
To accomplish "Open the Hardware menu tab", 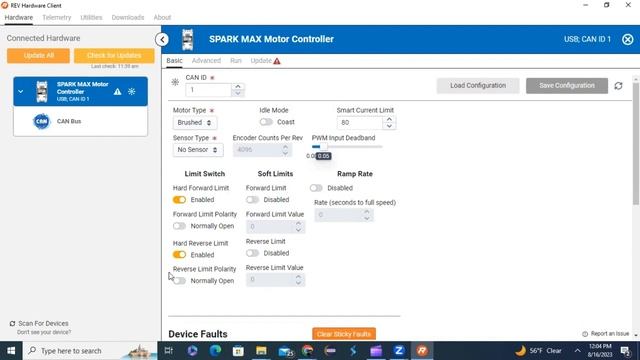I will 19,18.
